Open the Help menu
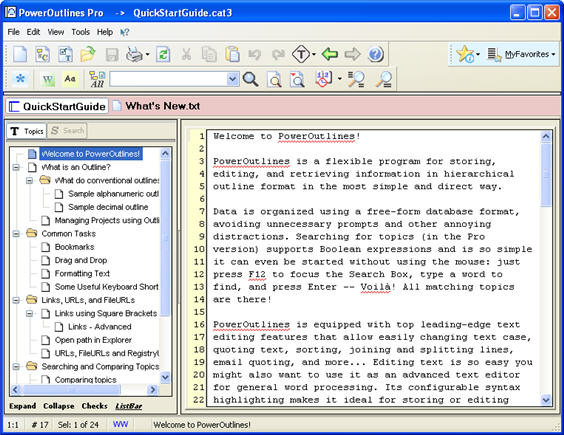 (x=105, y=32)
